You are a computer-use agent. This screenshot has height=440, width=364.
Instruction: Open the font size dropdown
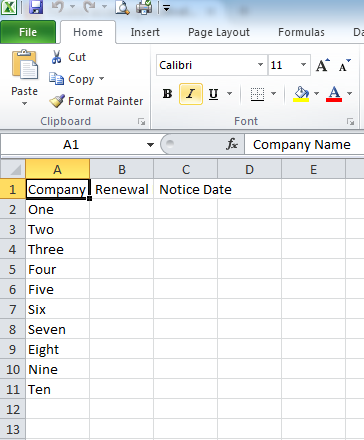pos(303,65)
